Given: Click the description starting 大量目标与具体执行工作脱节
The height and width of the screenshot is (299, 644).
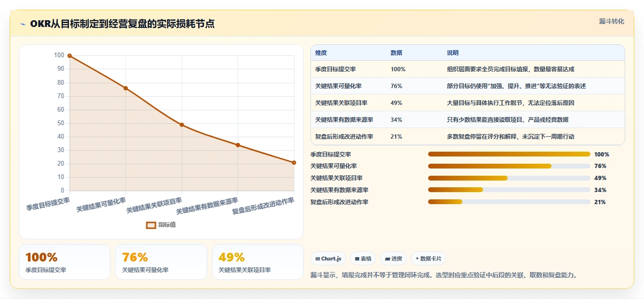Looking at the screenshot, I should [510, 103].
